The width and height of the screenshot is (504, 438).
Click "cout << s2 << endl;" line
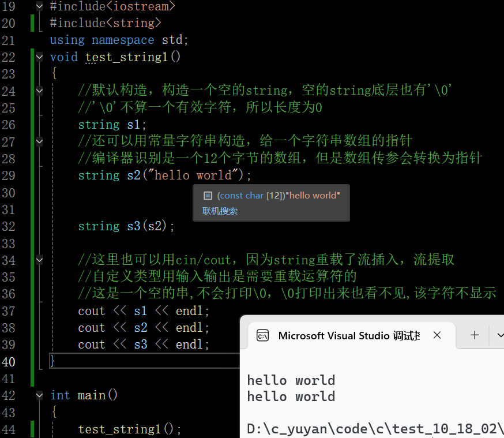tap(144, 328)
